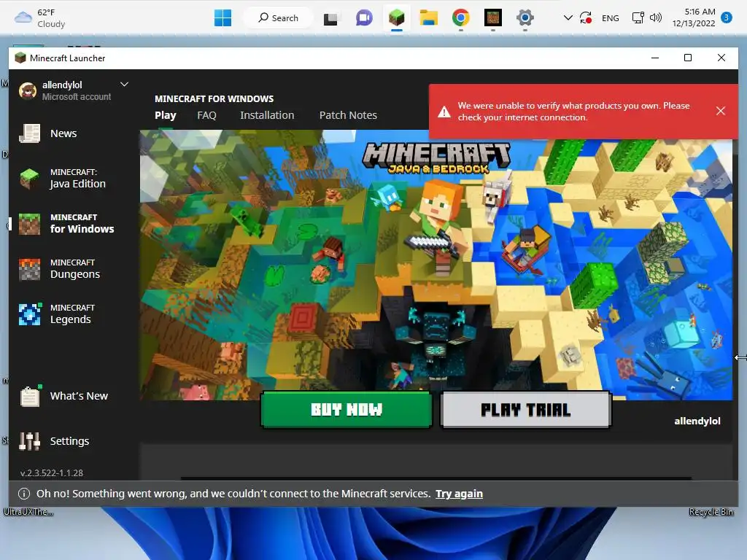This screenshot has width=747, height=560.
Task: Switch to the Installation tab
Action: [x=267, y=115]
